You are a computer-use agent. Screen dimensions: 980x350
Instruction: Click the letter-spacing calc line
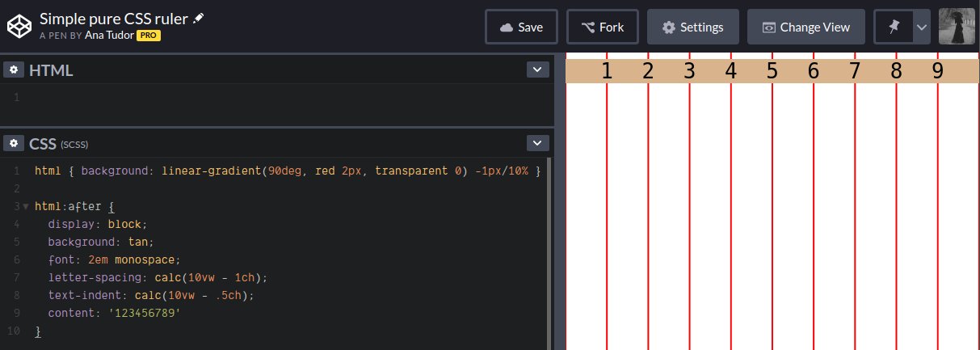pyautogui.click(x=158, y=277)
